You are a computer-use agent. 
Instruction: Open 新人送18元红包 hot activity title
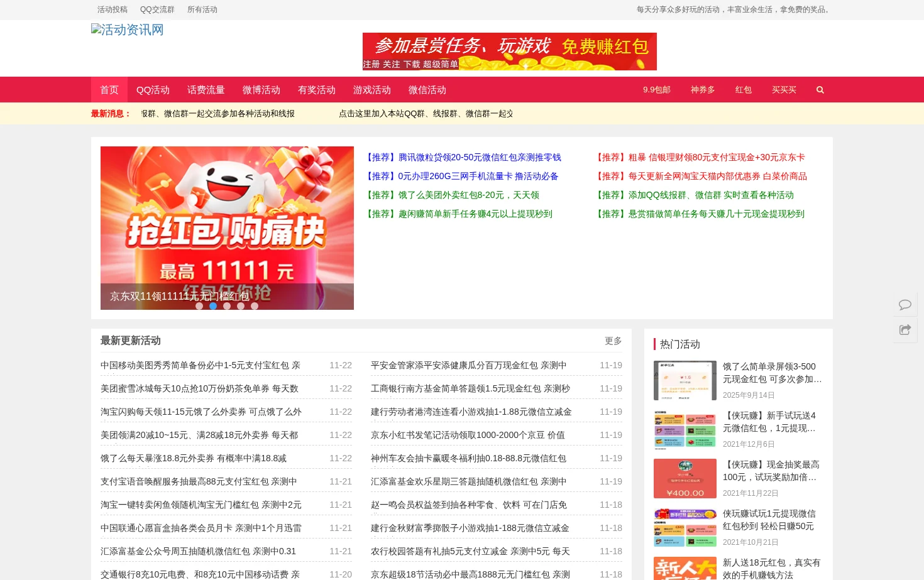pyautogui.click(x=772, y=569)
